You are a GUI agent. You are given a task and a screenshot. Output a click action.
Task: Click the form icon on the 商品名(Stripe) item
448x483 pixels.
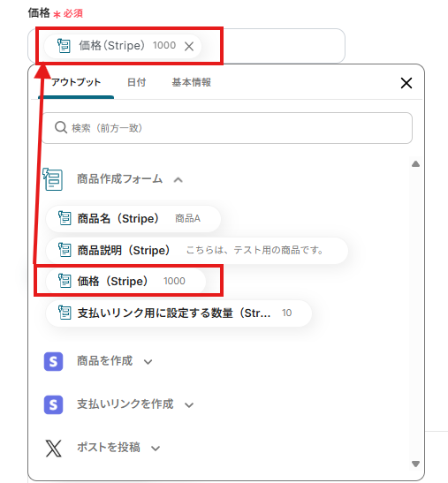(65, 218)
